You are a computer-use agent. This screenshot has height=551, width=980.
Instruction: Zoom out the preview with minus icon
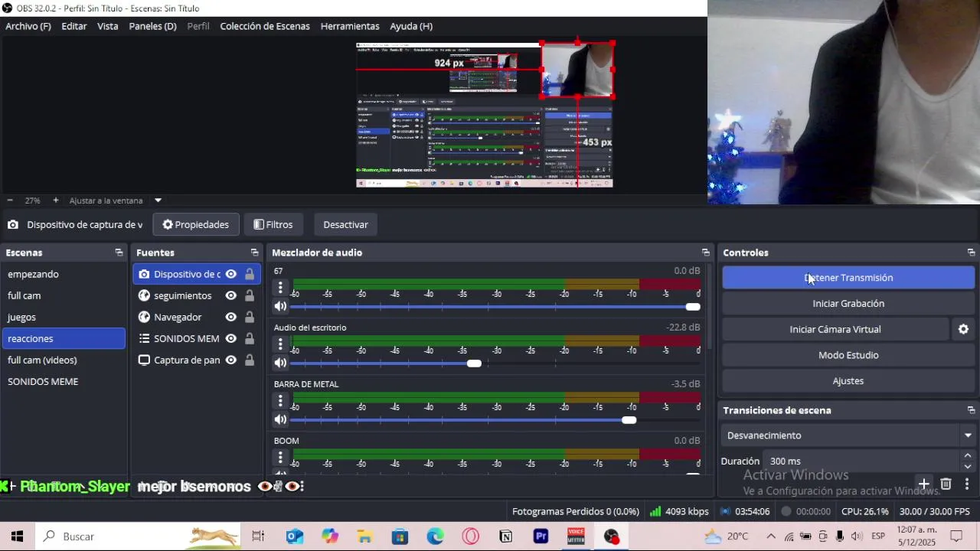pos(9,201)
